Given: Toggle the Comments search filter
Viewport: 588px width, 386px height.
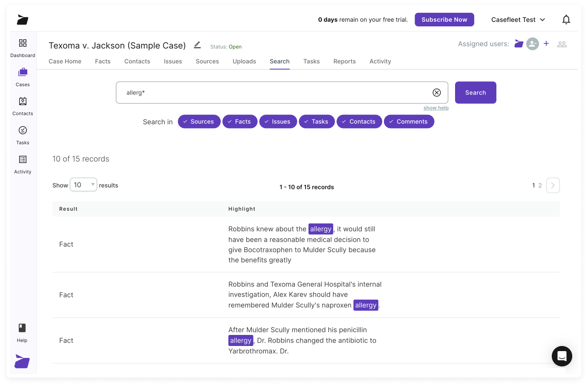Looking at the screenshot, I should pyautogui.click(x=409, y=122).
